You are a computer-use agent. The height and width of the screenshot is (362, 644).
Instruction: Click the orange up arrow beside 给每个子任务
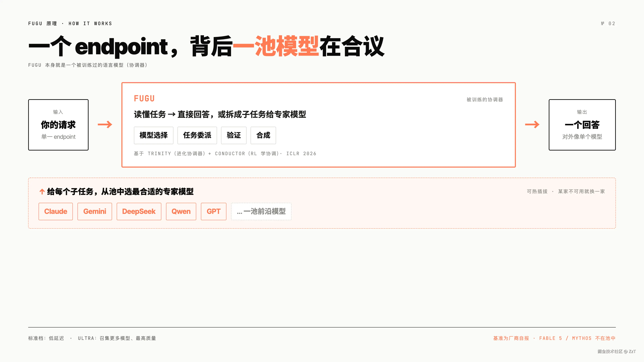[42, 192]
